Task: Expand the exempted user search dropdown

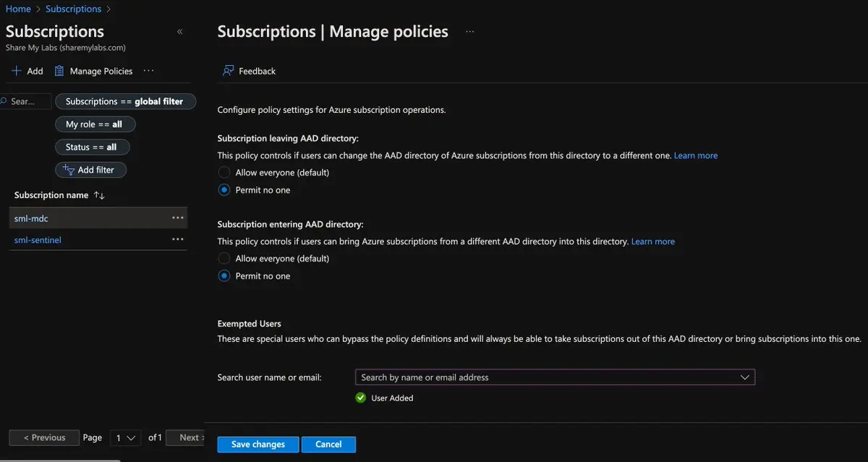Action: click(744, 377)
